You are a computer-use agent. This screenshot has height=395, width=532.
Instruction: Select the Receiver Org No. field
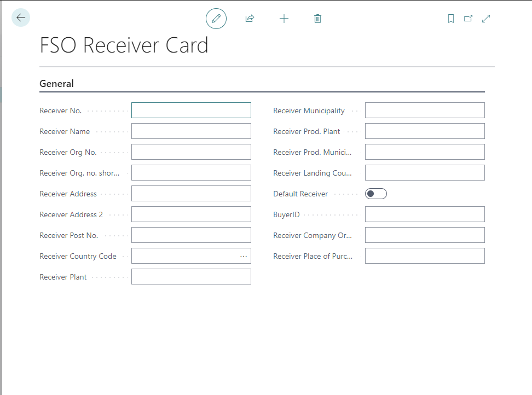(x=191, y=152)
